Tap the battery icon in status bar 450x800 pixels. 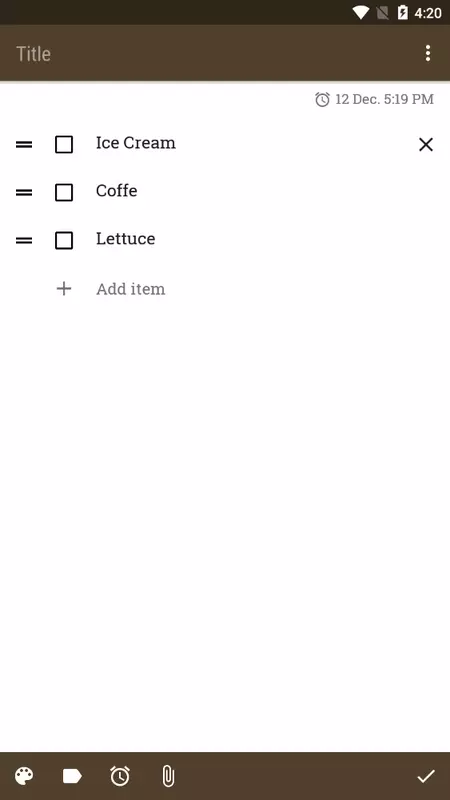[403, 12]
